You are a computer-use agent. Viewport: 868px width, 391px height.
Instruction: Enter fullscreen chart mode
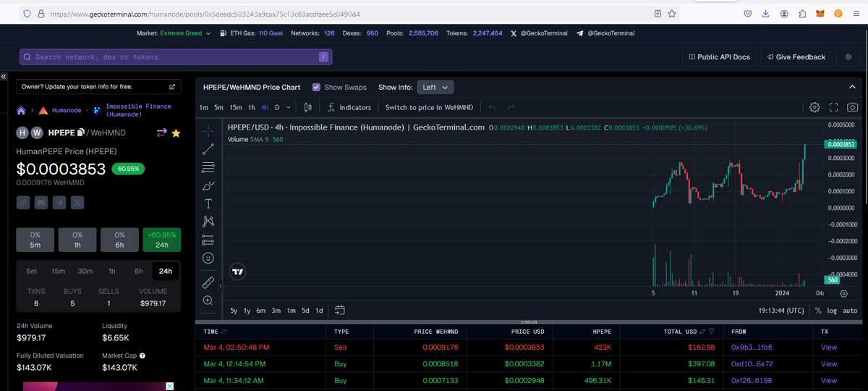[x=833, y=107]
